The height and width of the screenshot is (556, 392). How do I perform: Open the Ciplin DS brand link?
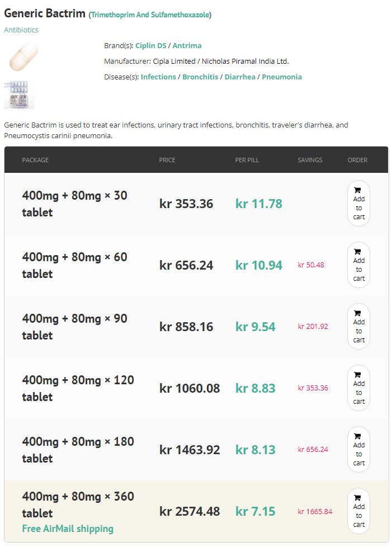150,45
